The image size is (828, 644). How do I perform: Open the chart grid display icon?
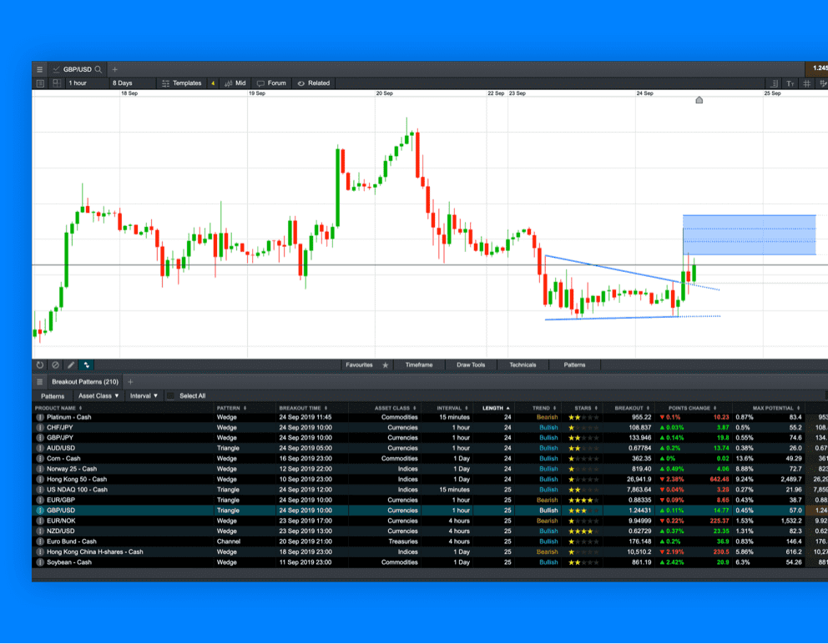click(x=806, y=83)
